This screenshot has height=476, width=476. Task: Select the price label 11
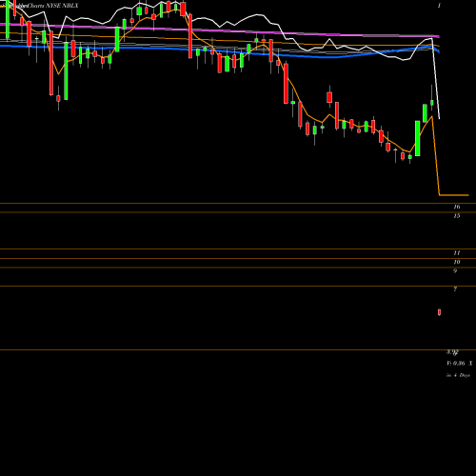457,253
